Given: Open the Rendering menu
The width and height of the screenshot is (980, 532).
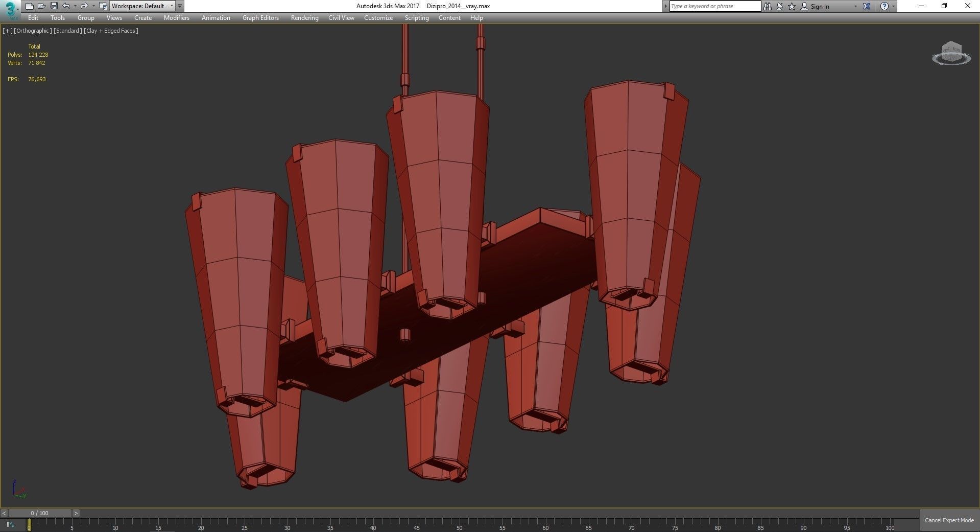Looking at the screenshot, I should pyautogui.click(x=305, y=18).
